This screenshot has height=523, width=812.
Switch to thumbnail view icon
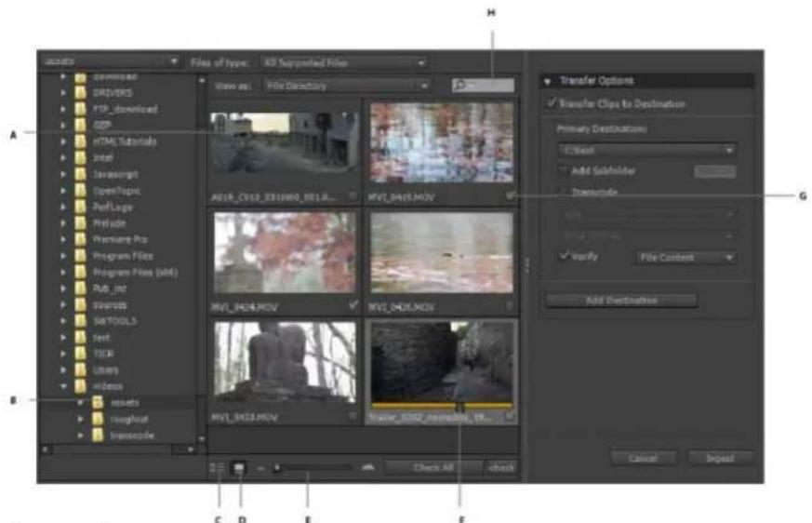coord(239,468)
